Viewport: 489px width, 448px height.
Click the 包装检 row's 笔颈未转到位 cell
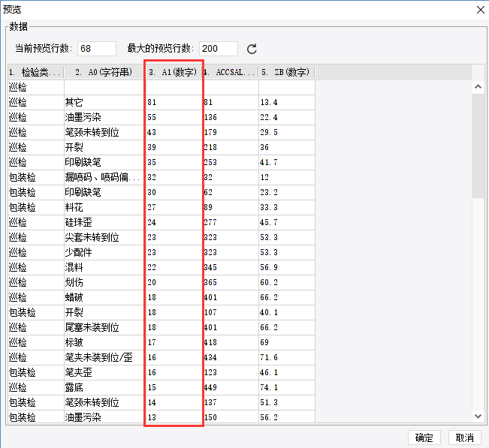(x=104, y=402)
